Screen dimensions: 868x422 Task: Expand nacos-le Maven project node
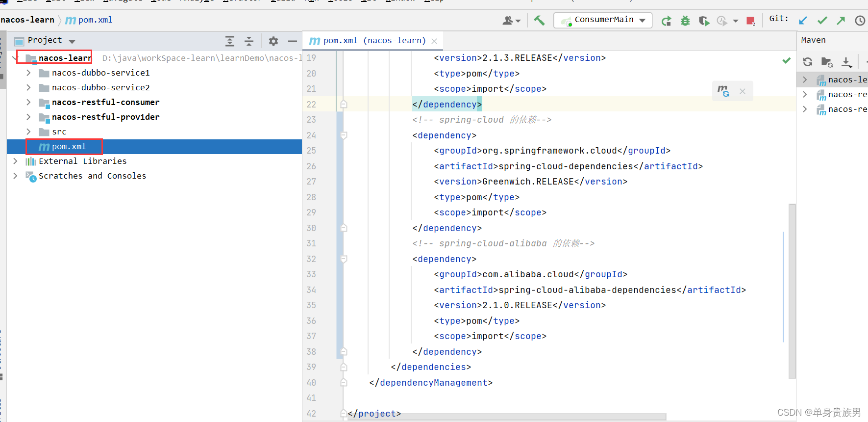(805, 79)
